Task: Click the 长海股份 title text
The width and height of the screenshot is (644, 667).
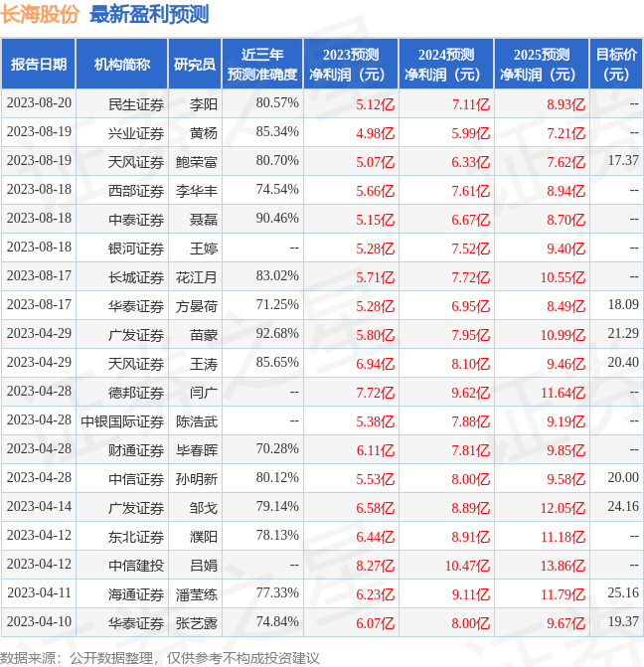Action: click(x=40, y=14)
